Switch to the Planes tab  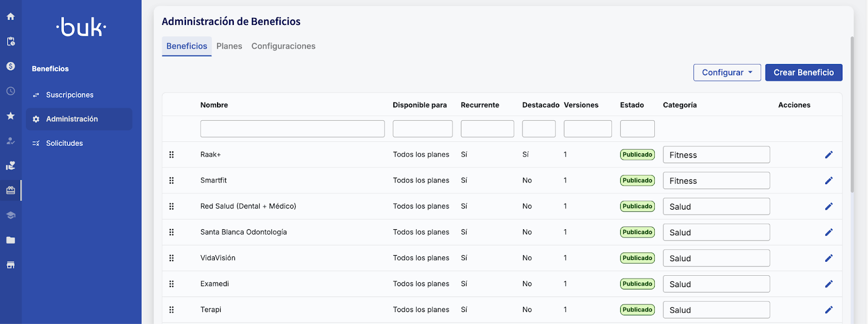[x=229, y=46]
